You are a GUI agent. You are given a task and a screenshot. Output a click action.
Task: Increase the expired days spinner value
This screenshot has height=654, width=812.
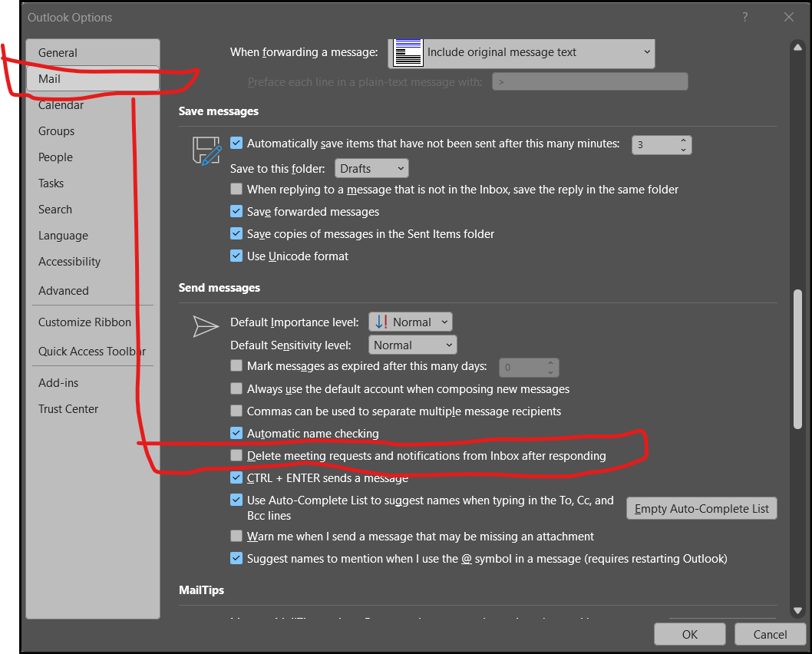pos(550,363)
